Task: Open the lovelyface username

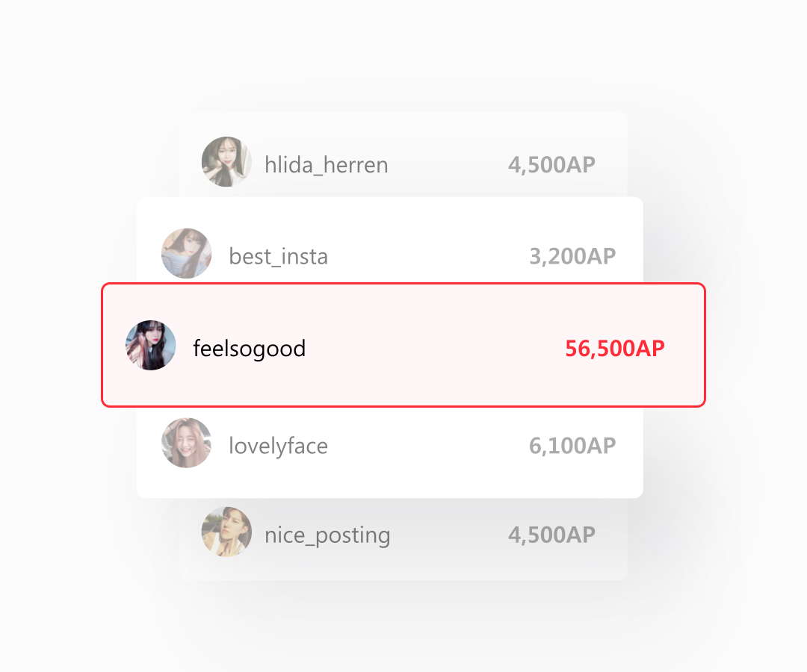Action: pyautogui.click(x=279, y=447)
